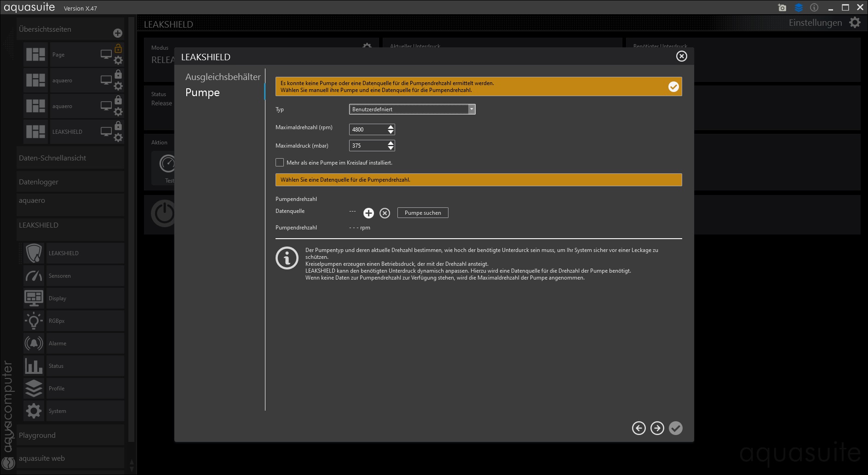Open LEAKSHIELD device page with shield icon
The width and height of the screenshot is (868, 475).
coord(74,253)
